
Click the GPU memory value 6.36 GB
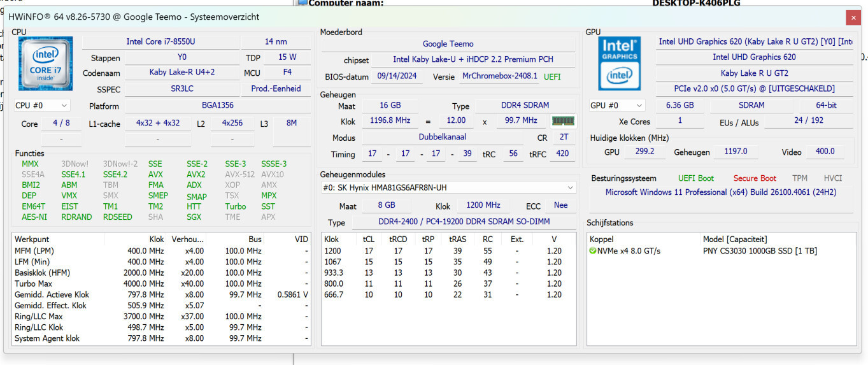[679, 105]
